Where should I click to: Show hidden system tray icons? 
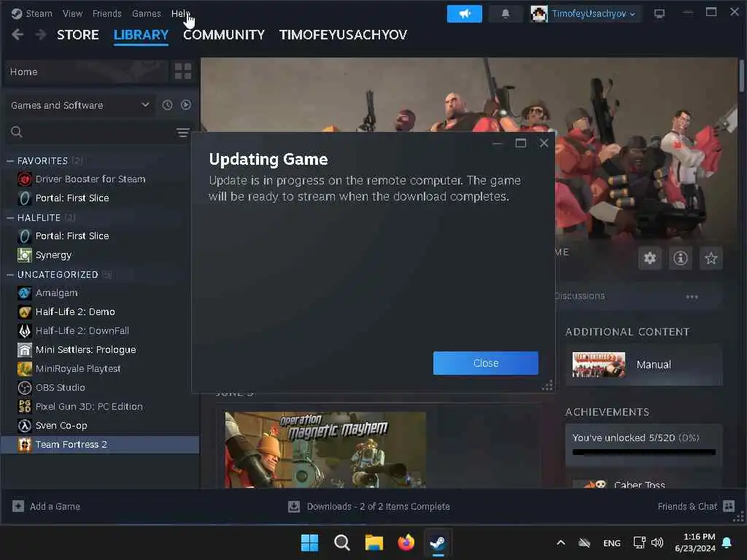coord(561,542)
